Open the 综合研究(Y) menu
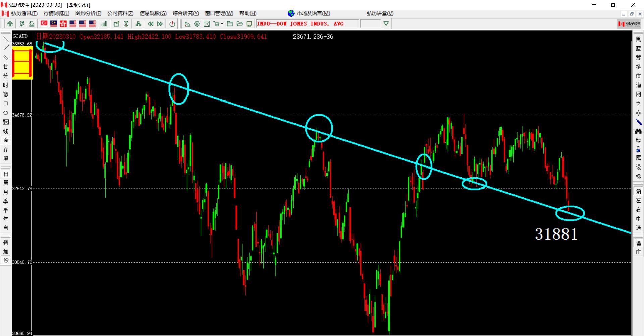The height and width of the screenshot is (336, 644). [x=186, y=13]
